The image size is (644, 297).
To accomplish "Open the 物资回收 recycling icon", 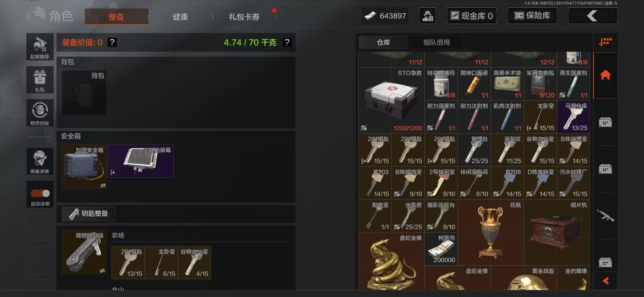I will click(x=40, y=113).
